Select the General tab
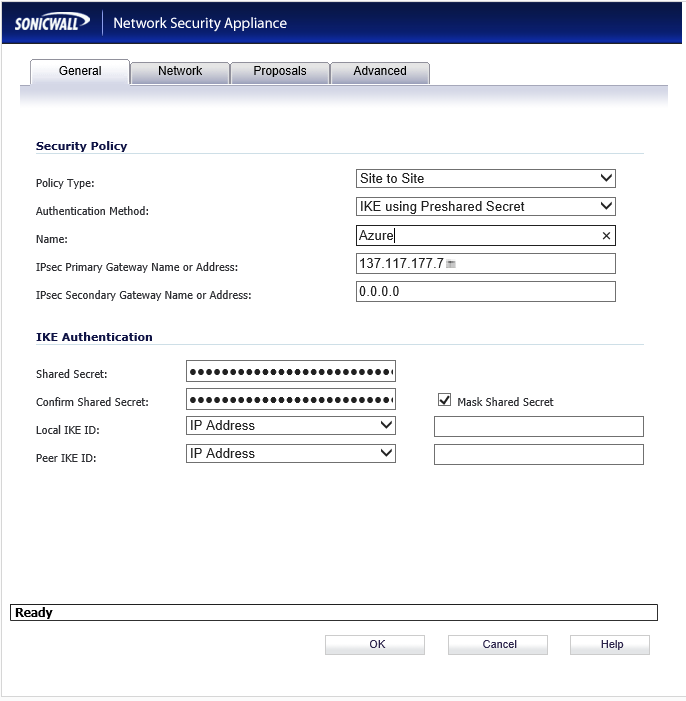Image resolution: width=686 pixels, height=701 pixels. coord(80,72)
